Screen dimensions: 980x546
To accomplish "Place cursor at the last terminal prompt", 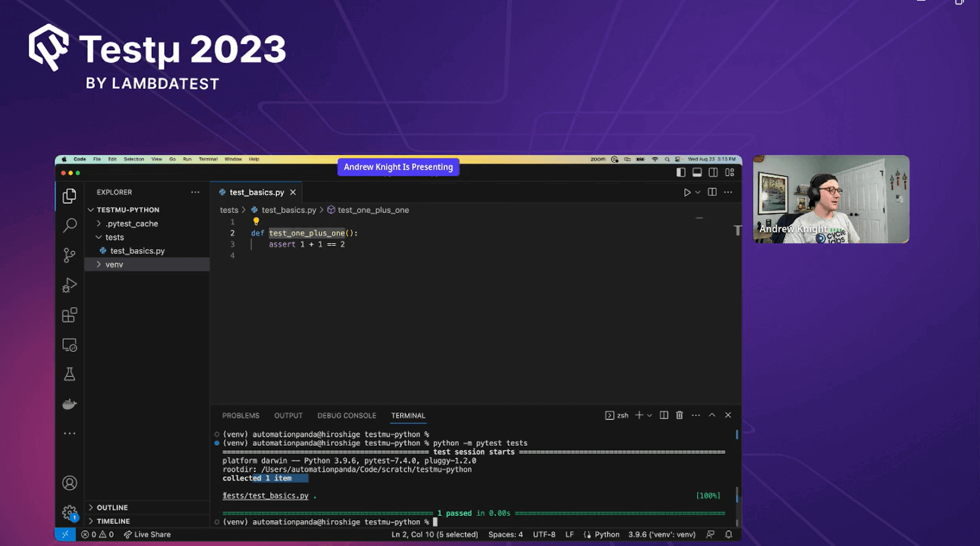I will [435, 522].
